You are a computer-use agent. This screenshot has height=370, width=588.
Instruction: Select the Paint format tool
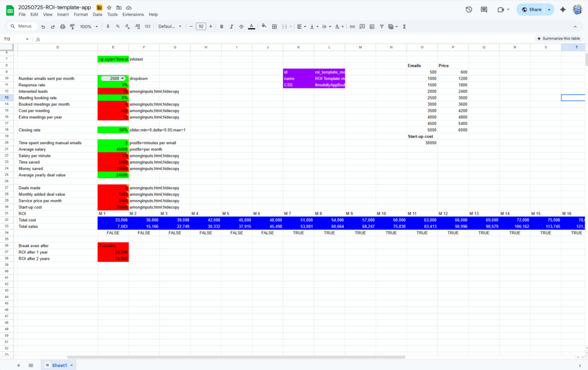tap(72, 26)
